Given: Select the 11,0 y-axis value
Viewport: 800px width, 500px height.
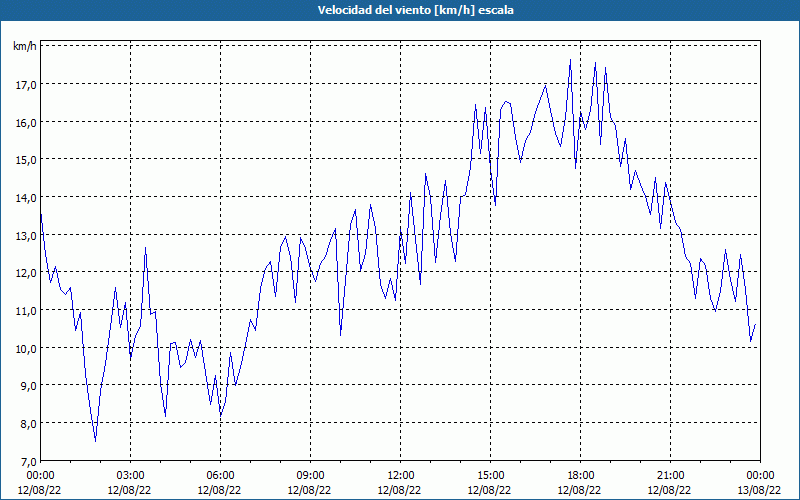Looking at the screenshot, I should 26,310.
